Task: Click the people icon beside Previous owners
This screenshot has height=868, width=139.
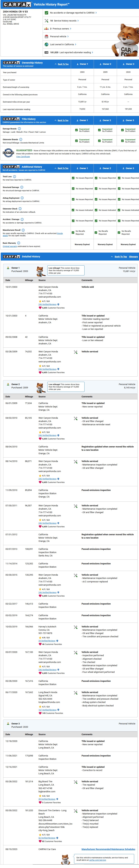Action: (47, 29)
